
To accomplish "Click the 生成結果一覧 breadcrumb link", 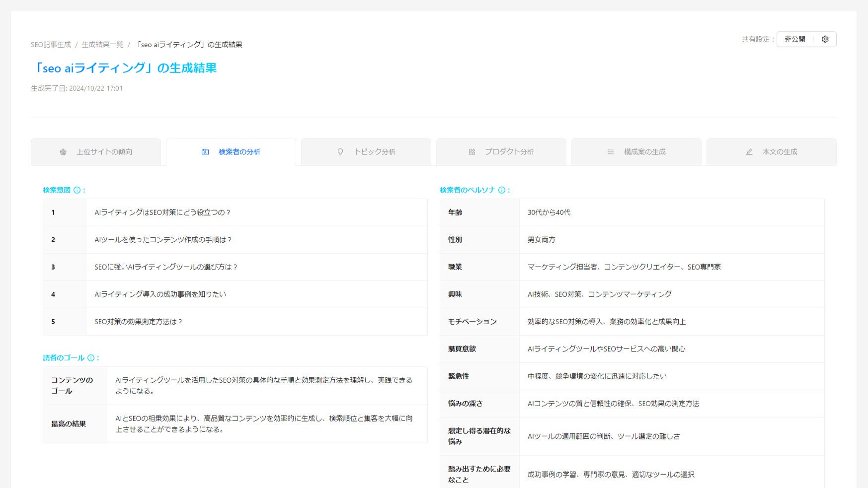I will tap(102, 45).
